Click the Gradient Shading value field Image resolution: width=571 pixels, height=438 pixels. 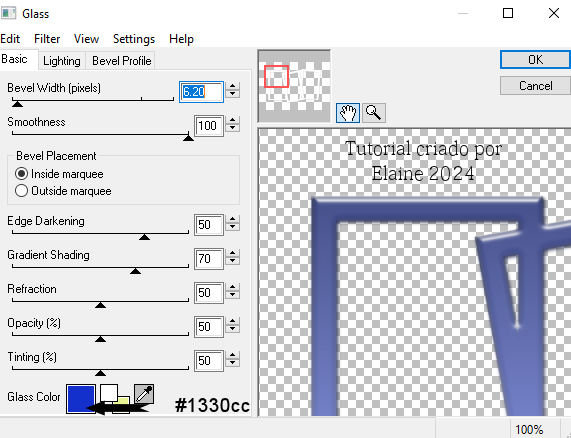tap(209, 259)
